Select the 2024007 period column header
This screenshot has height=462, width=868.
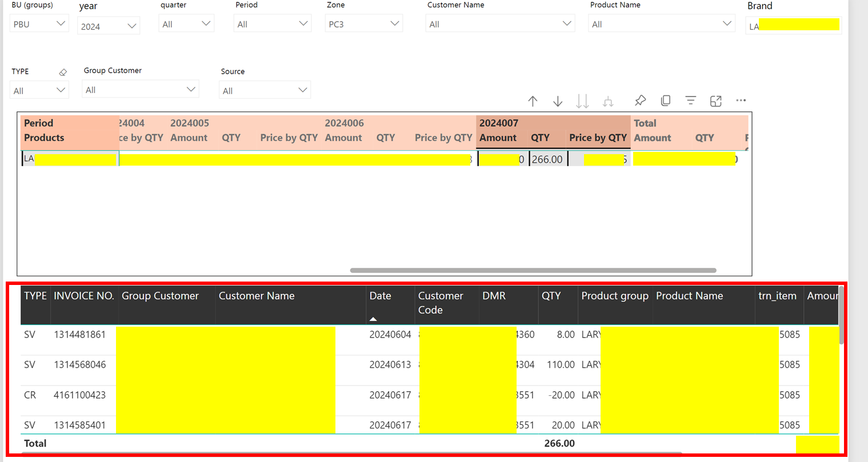(x=499, y=123)
